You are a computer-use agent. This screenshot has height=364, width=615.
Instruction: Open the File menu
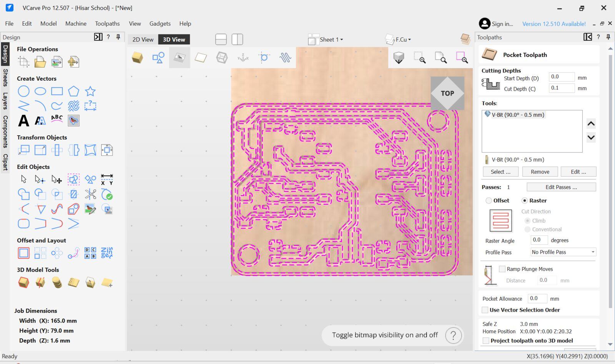[x=9, y=23]
